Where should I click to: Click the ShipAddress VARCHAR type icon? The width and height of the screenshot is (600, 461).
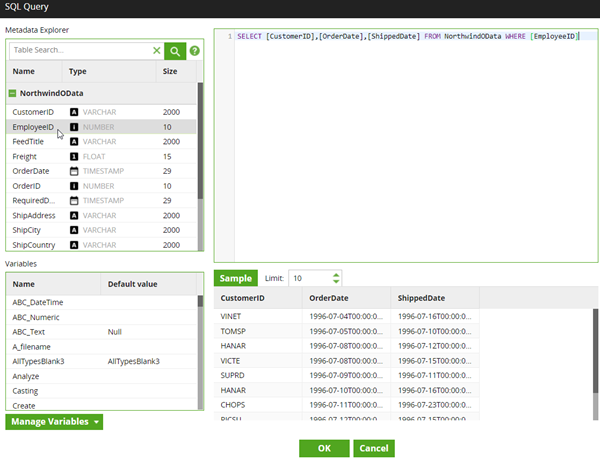coord(74,215)
